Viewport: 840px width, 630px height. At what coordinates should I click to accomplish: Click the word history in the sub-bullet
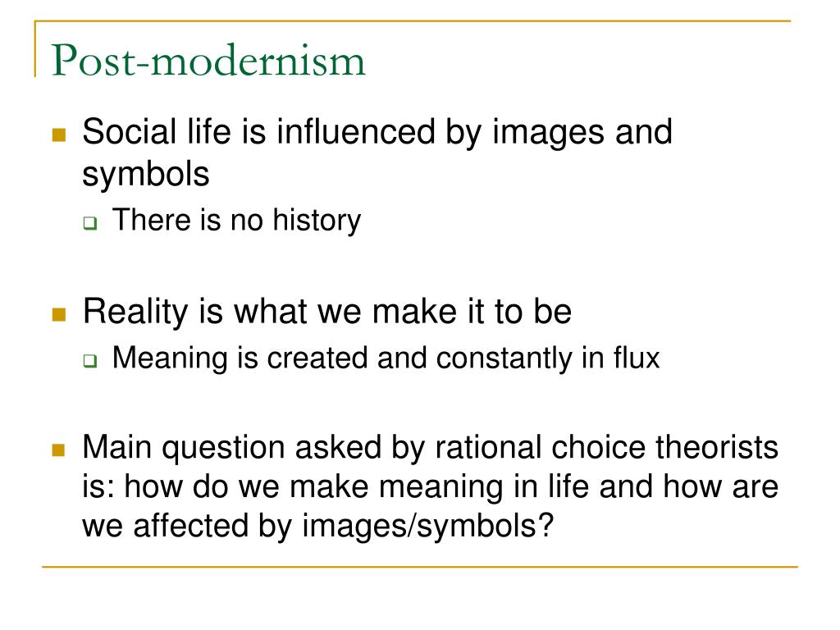click(317, 221)
